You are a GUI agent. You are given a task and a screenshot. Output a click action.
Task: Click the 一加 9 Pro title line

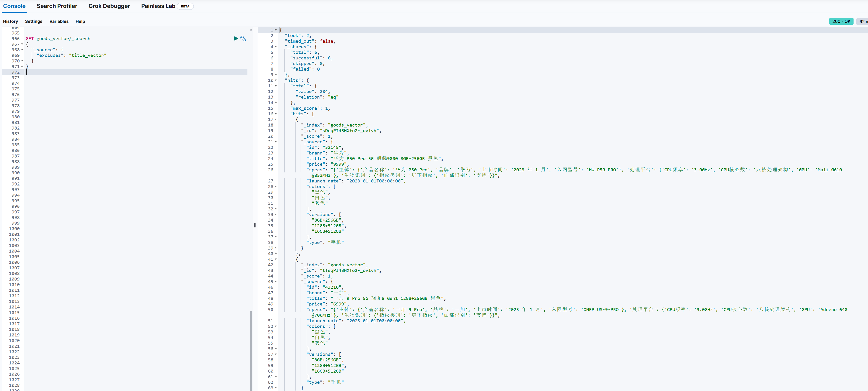(376, 298)
